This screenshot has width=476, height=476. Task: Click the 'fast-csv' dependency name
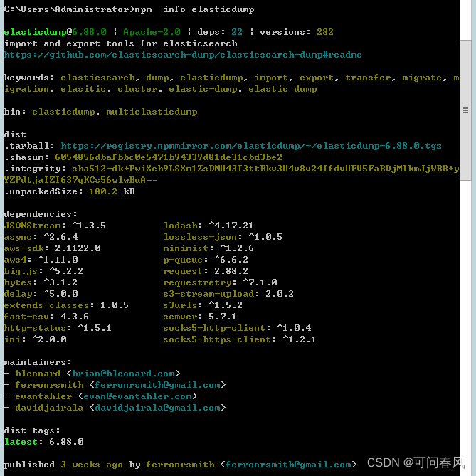pyautogui.click(x=27, y=317)
